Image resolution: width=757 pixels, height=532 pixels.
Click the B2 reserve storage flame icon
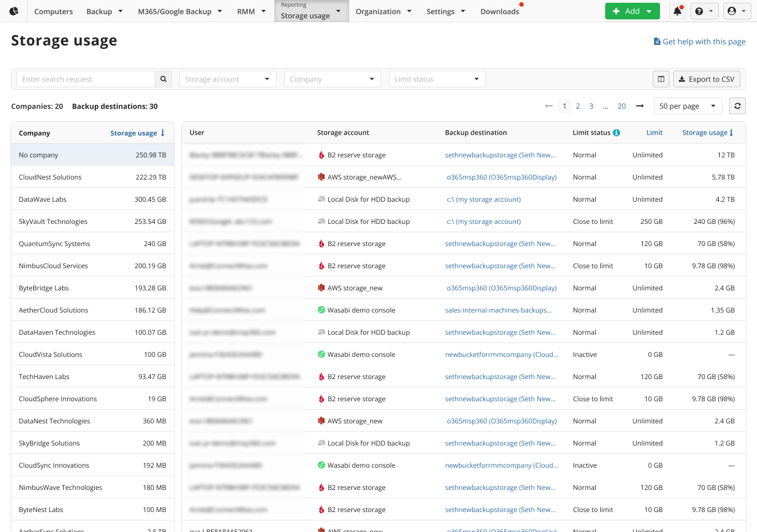321,155
